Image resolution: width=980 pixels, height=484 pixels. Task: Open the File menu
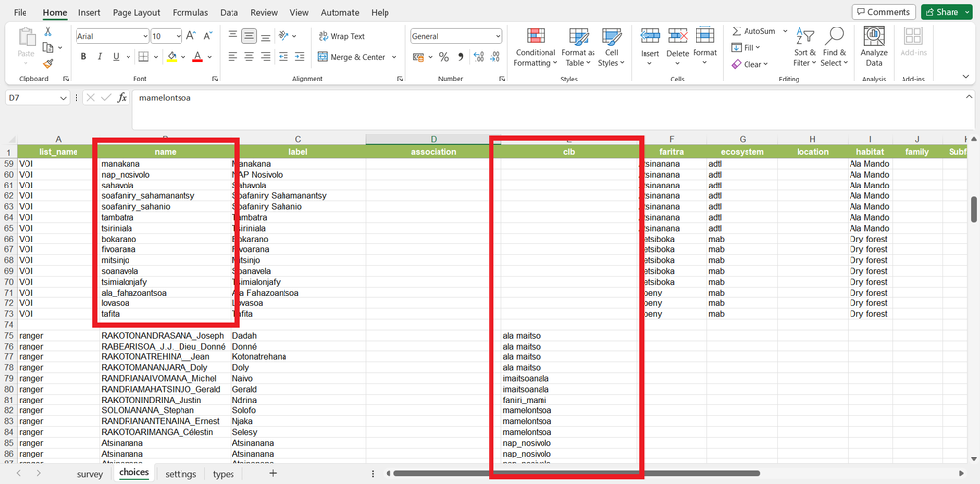tap(20, 12)
